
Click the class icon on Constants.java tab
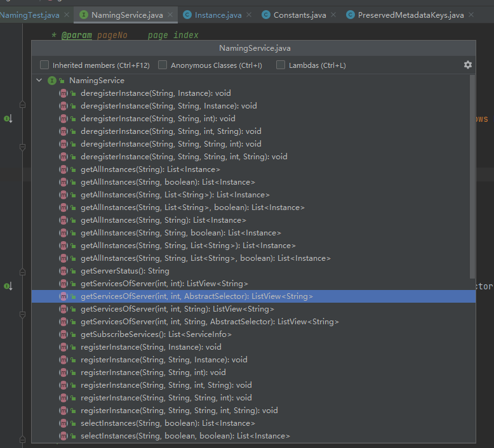pos(265,15)
